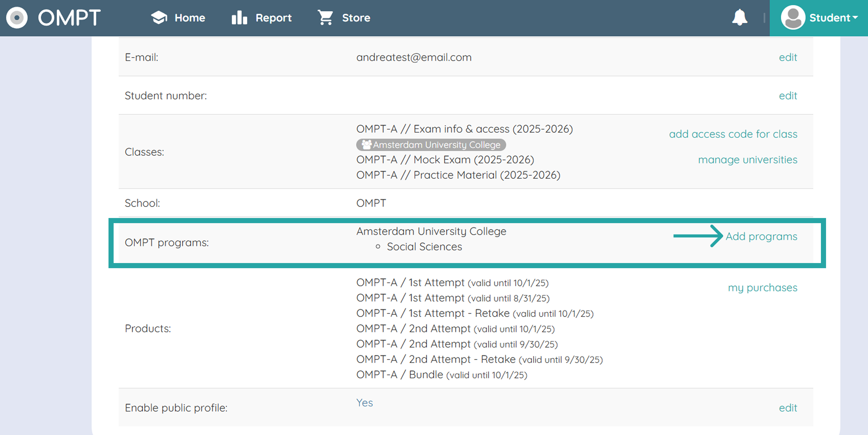Click the Products: label
This screenshot has height=435, width=868.
(x=148, y=329)
